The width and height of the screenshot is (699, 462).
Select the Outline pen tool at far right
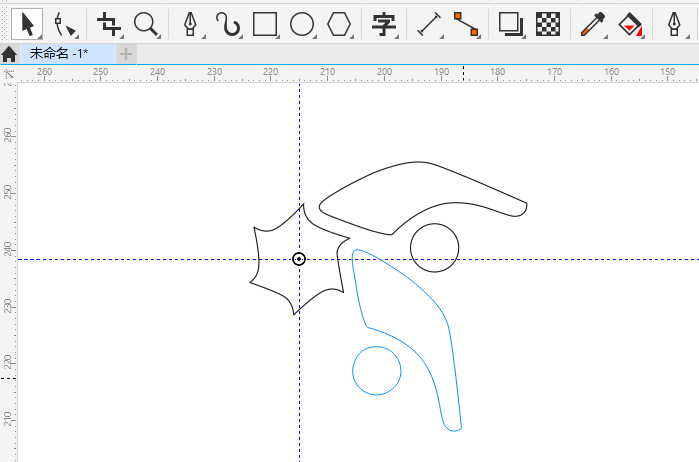click(674, 24)
